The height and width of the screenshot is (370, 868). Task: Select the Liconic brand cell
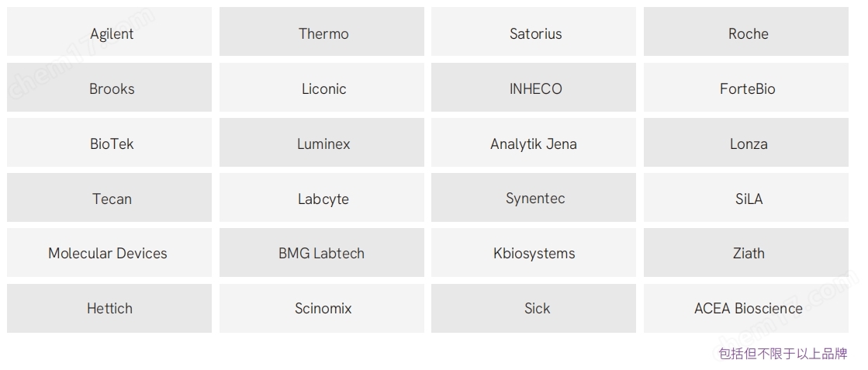pos(322,87)
